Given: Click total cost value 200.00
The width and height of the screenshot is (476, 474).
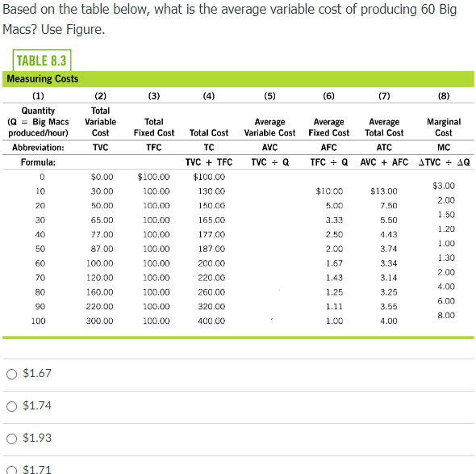Looking at the screenshot, I should [x=211, y=263].
